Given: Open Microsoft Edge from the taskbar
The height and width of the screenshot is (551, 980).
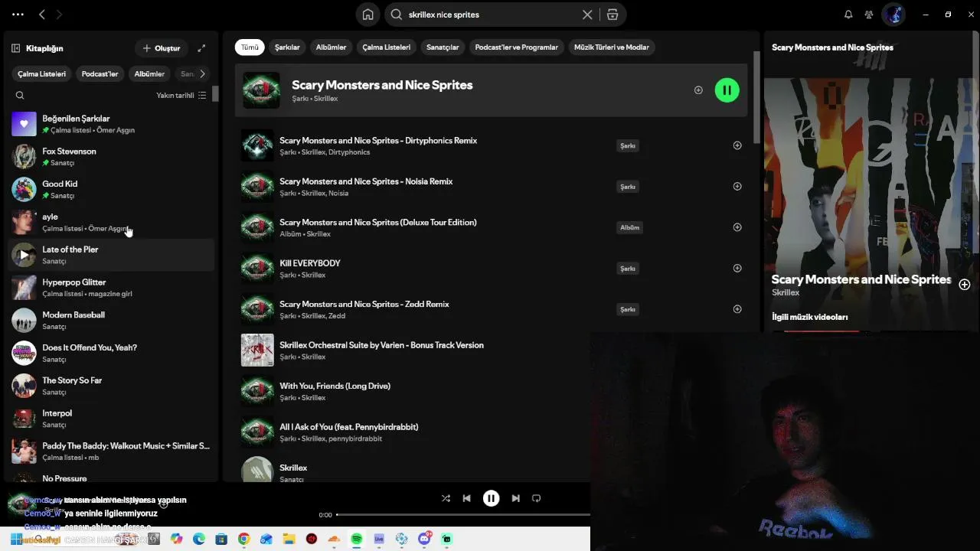Looking at the screenshot, I should [x=199, y=539].
